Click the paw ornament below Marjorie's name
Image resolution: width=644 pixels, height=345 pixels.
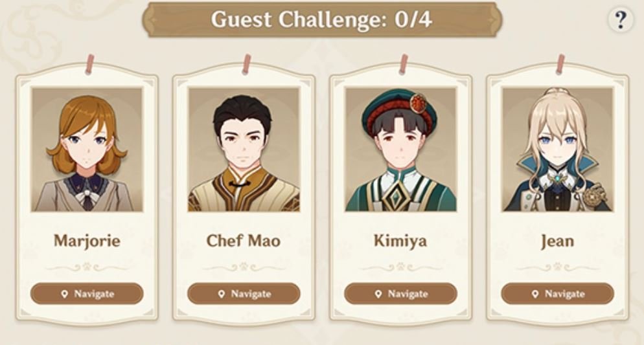point(87,267)
